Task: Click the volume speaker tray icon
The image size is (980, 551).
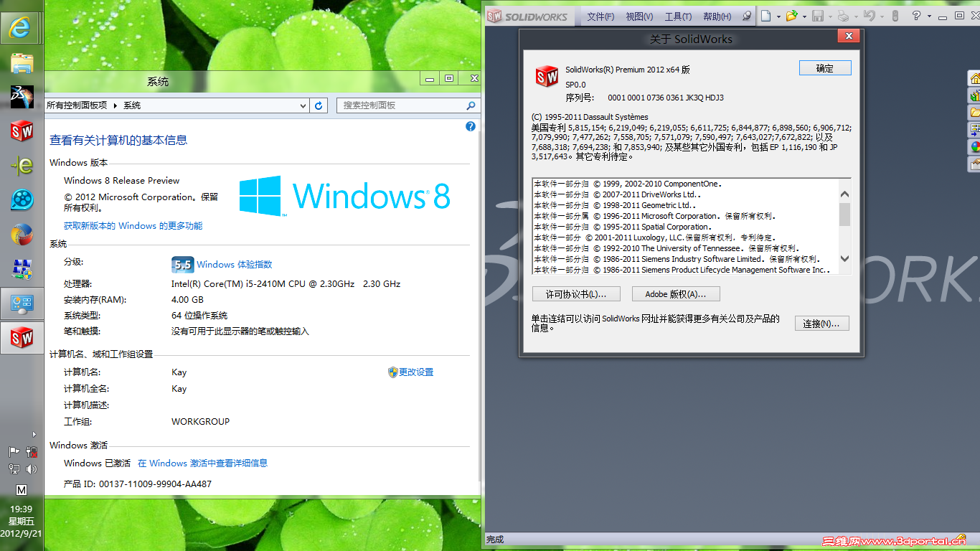Action: coord(31,469)
